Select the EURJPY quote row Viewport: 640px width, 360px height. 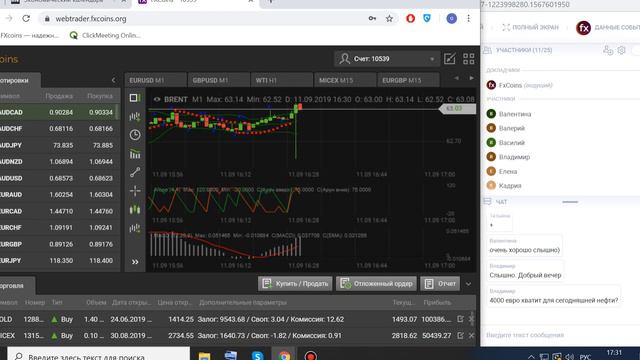click(x=59, y=260)
